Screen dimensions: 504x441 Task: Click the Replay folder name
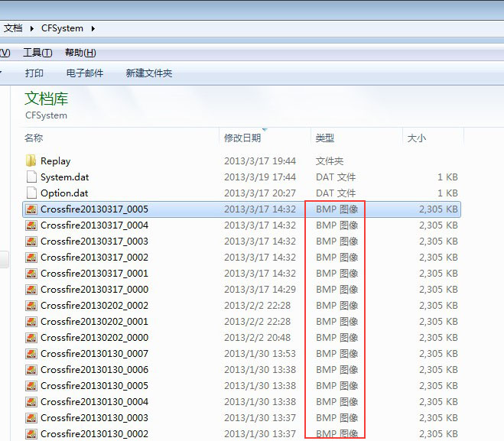pos(56,161)
